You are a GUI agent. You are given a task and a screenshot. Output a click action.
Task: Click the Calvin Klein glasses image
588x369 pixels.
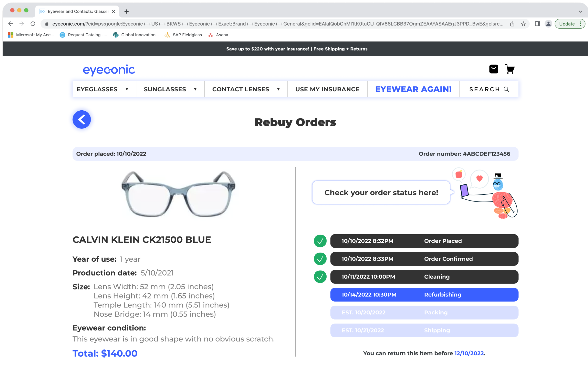pyautogui.click(x=178, y=194)
